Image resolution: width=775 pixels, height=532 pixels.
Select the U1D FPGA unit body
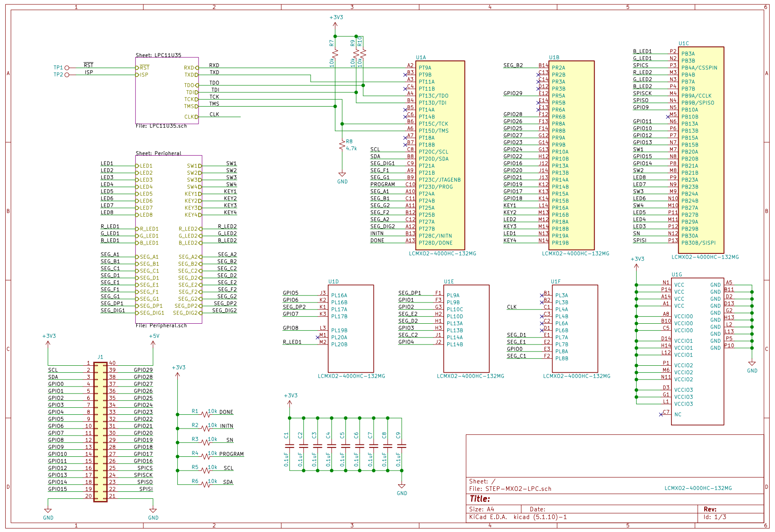(351, 329)
